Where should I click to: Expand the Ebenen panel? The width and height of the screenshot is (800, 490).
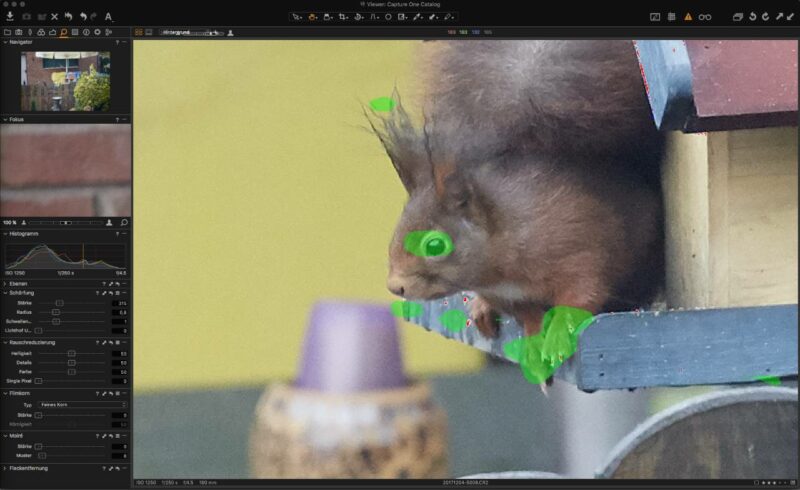[5, 284]
